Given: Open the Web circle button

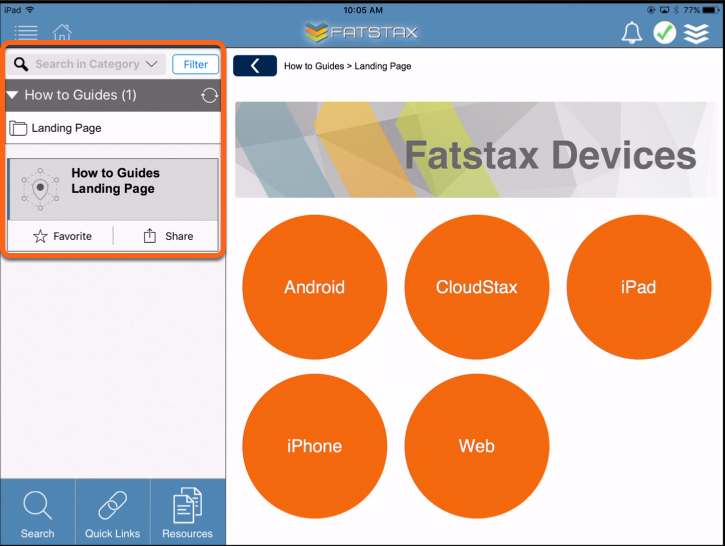Looking at the screenshot, I should [477, 446].
